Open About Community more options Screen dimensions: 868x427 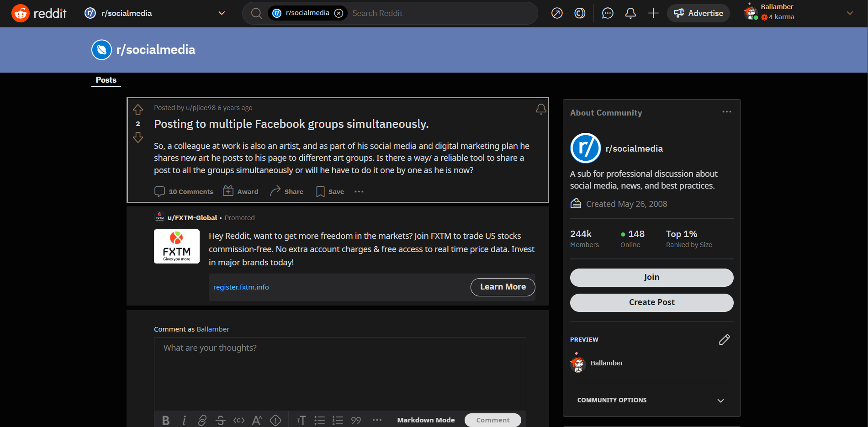[727, 112]
